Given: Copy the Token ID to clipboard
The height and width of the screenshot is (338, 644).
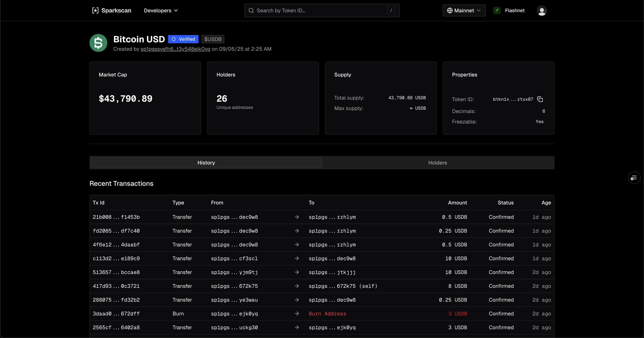Looking at the screenshot, I should [540, 99].
